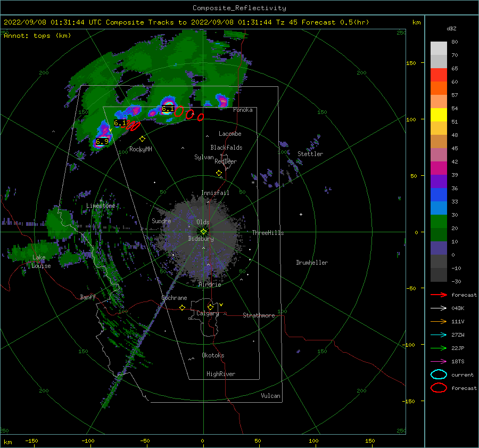479x448 pixels.
Task: Click the Strathmore label
Action: tap(259, 315)
